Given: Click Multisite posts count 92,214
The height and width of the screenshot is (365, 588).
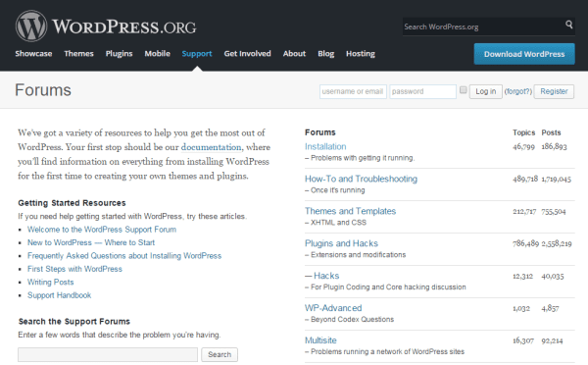Looking at the screenshot, I should point(552,340).
